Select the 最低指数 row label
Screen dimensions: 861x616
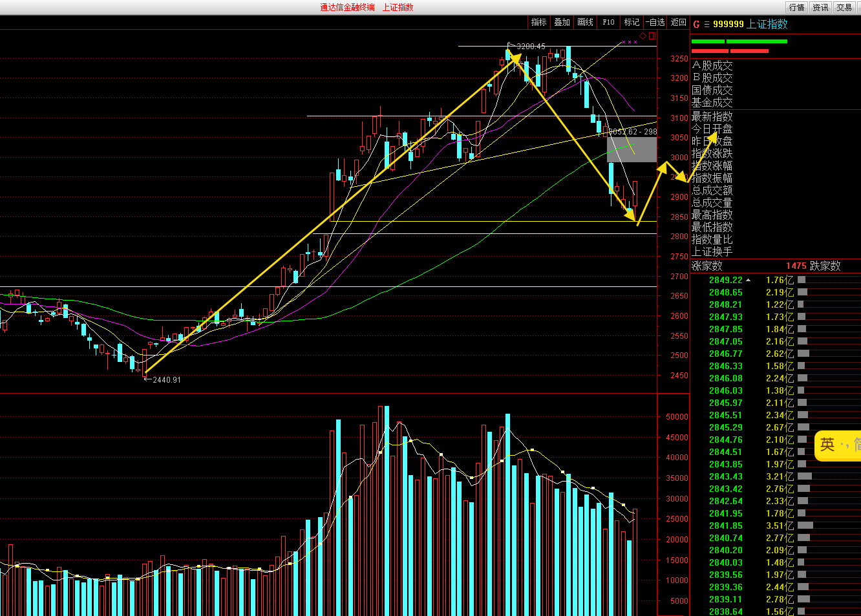(712, 227)
